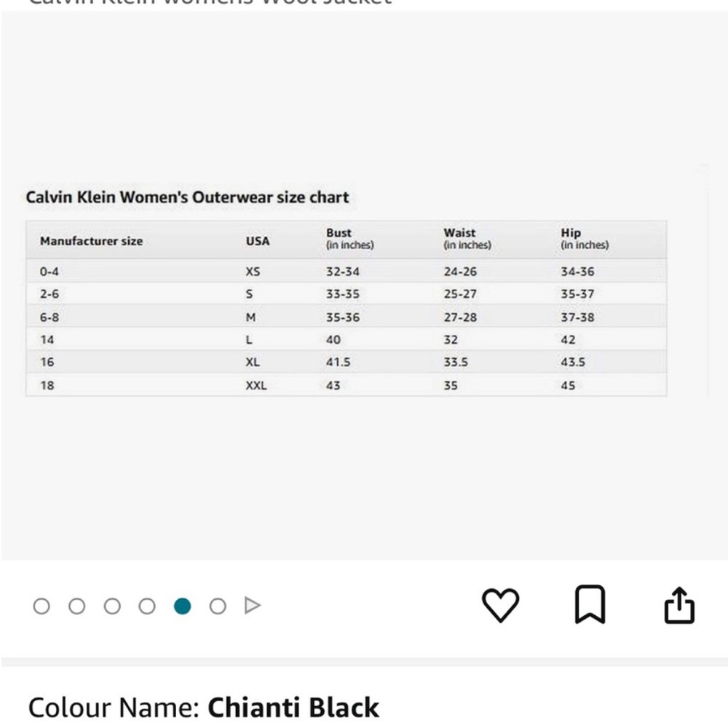Tap the heart icon to favorite the item
Image resolution: width=728 pixels, height=728 pixels.
(x=500, y=606)
